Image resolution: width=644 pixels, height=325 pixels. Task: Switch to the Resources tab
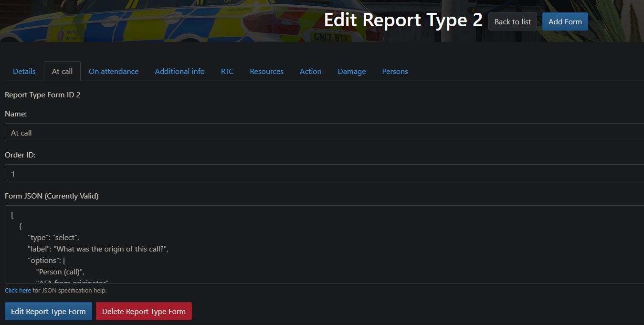266,72
